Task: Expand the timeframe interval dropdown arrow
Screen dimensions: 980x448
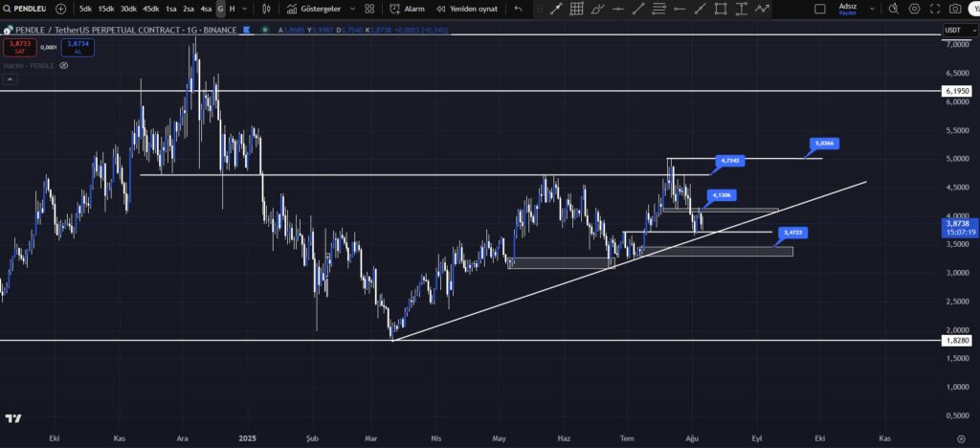Action: click(x=245, y=9)
